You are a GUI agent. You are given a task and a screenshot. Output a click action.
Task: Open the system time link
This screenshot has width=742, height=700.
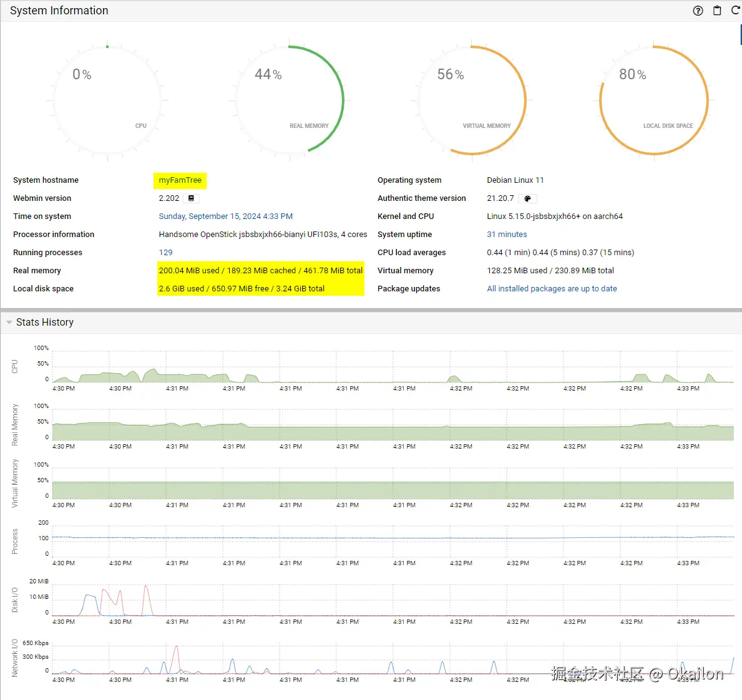tap(225, 216)
